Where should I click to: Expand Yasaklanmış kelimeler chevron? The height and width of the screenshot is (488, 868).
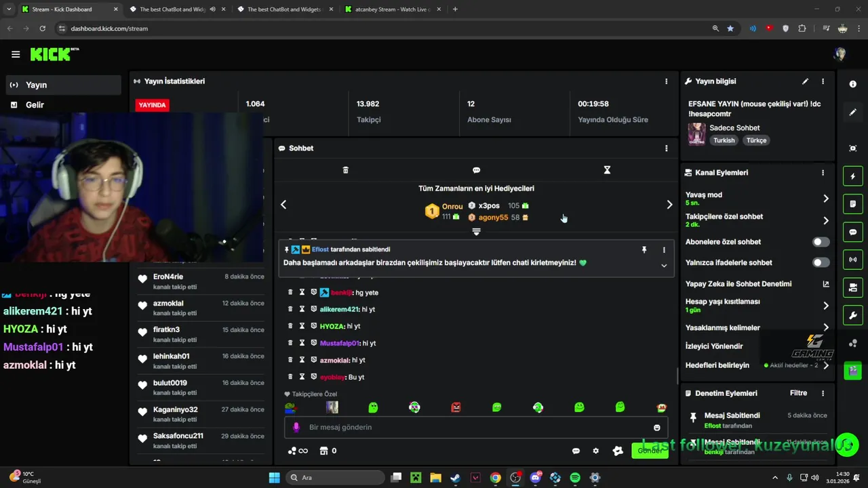[825, 327]
